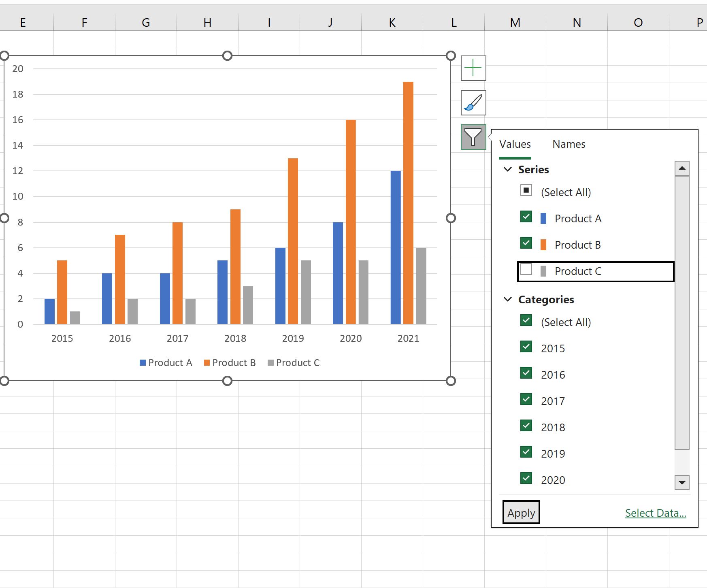Uncheck the 2017 category checkbox
The image size is (707, 588).
click(526, 399)
